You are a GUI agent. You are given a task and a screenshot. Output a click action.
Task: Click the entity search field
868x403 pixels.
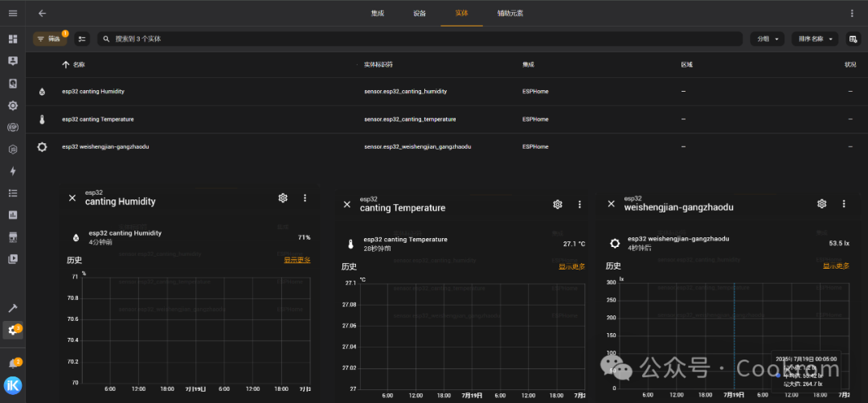420,39
